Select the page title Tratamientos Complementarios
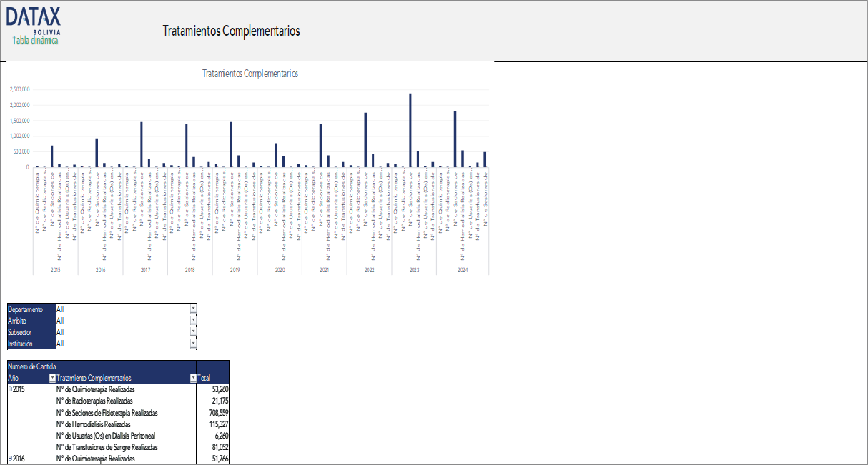Image resolution: width=868 pixels, height=465 pixels. (x=231, y=31)
